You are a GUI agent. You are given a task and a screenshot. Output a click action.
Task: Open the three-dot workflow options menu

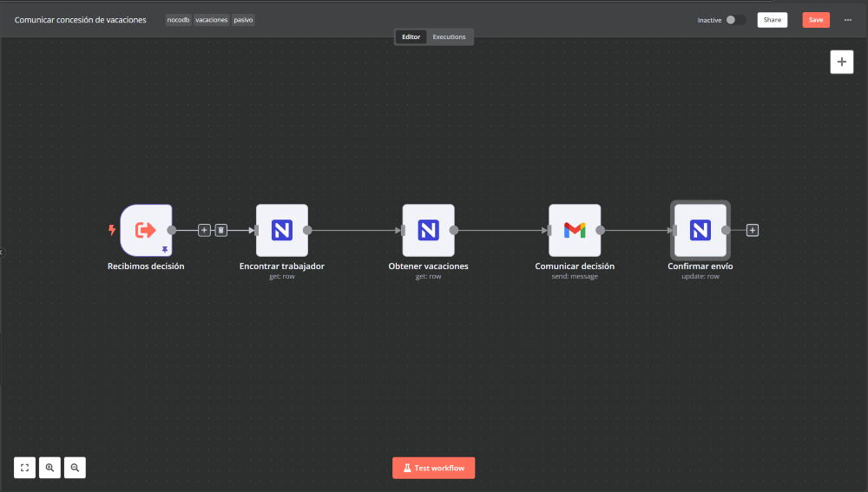847,20
